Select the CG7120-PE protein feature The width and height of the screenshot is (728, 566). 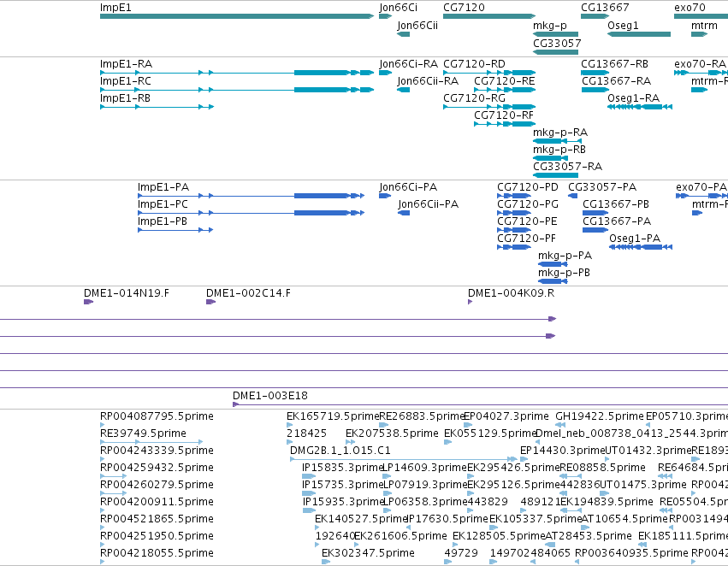click(514, 230)
